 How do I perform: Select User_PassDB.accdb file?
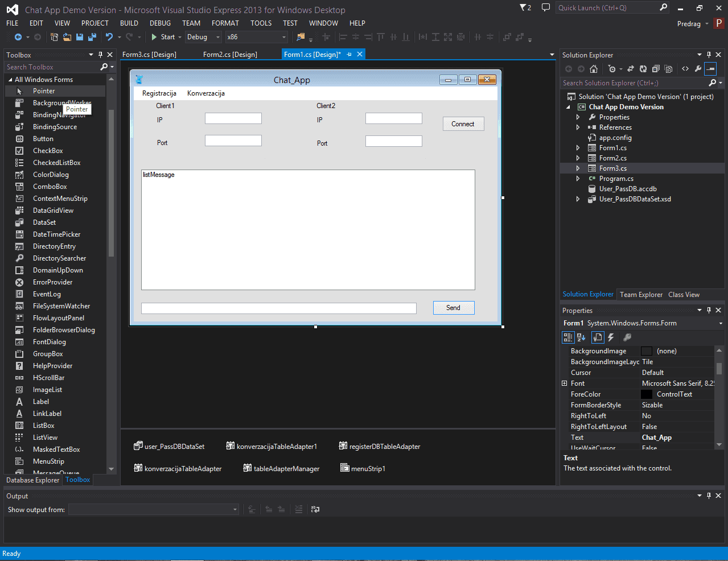click(x=627, y=189)
